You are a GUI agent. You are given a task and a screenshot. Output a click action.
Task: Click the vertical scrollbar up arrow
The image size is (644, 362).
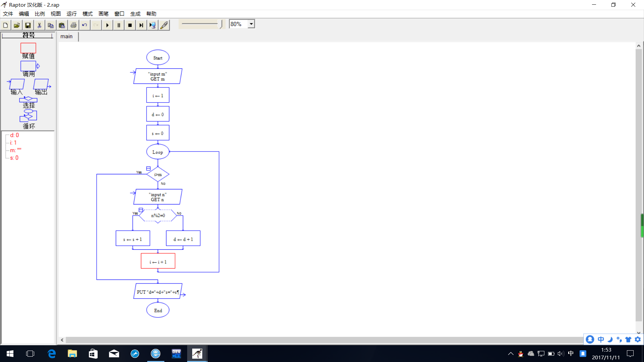click(x=639, y=46)
